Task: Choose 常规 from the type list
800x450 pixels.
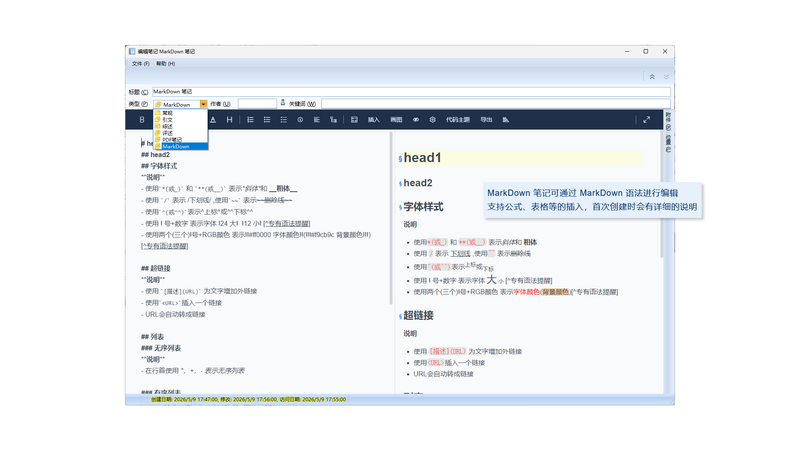Action: pos(181,113)
